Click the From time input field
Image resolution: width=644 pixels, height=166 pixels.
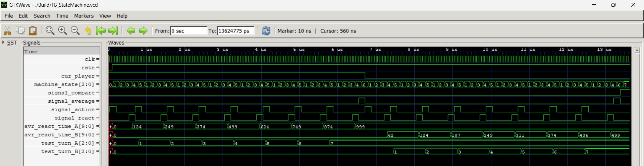189,31
